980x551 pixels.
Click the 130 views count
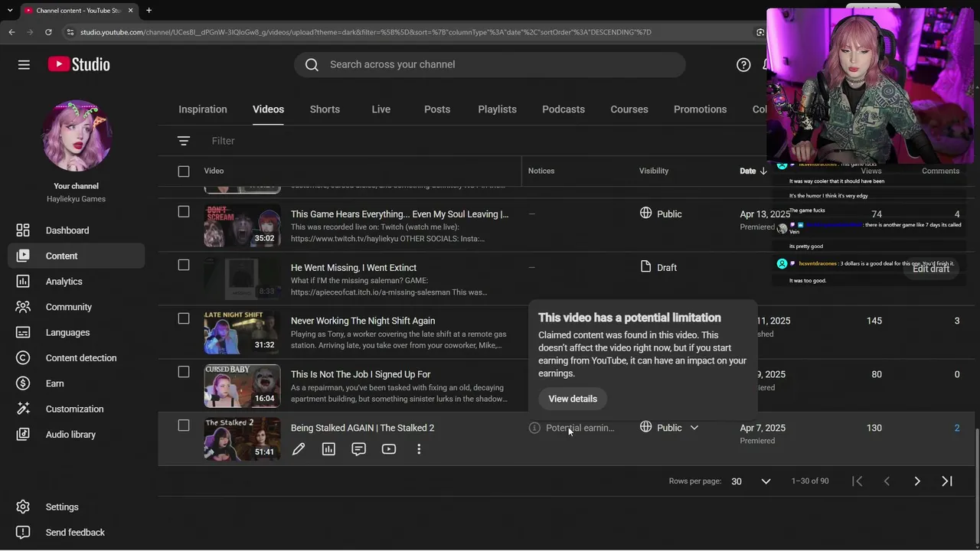(874, 428)
